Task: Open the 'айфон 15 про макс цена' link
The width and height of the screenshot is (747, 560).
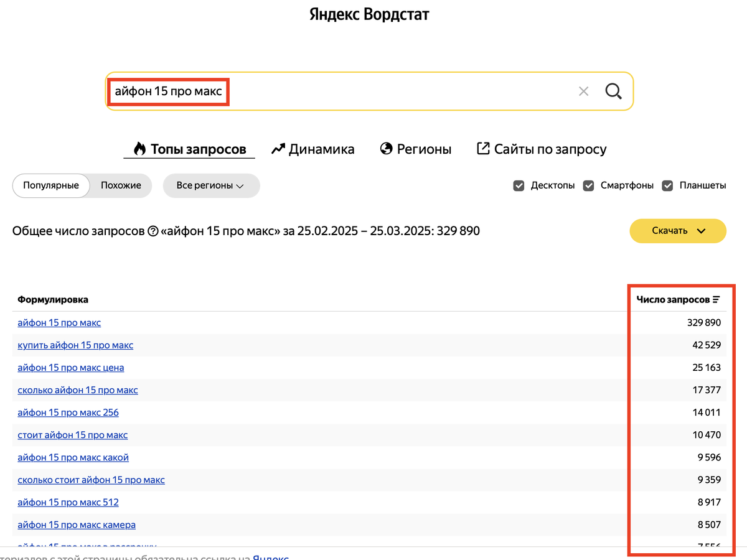Action: [x=71, y=368]
